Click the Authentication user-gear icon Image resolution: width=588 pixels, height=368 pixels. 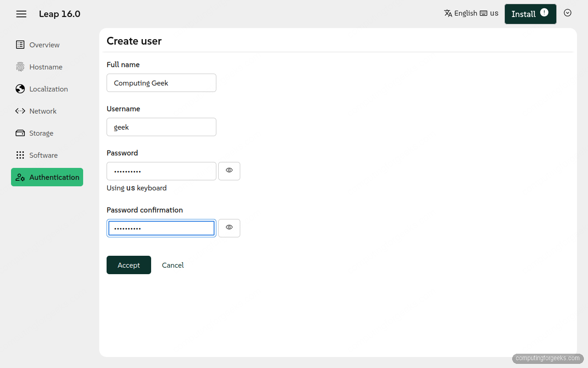[x=20, y=177]
